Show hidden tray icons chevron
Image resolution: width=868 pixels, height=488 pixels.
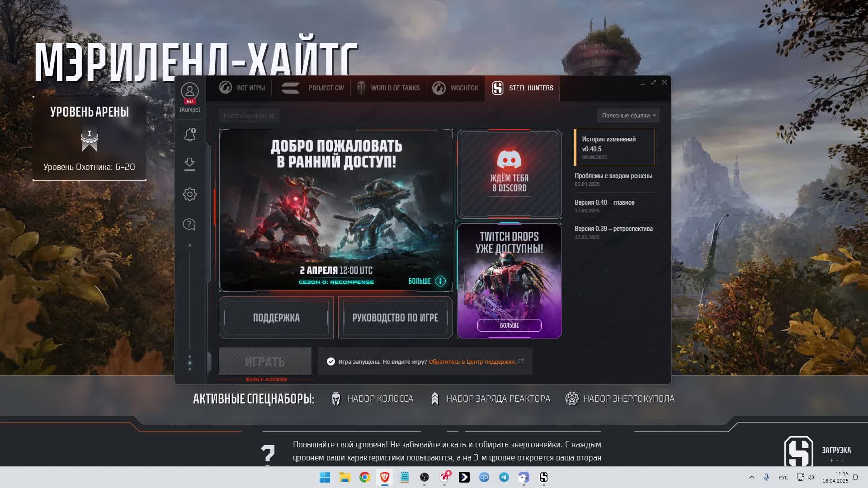[x=751, y=477]
